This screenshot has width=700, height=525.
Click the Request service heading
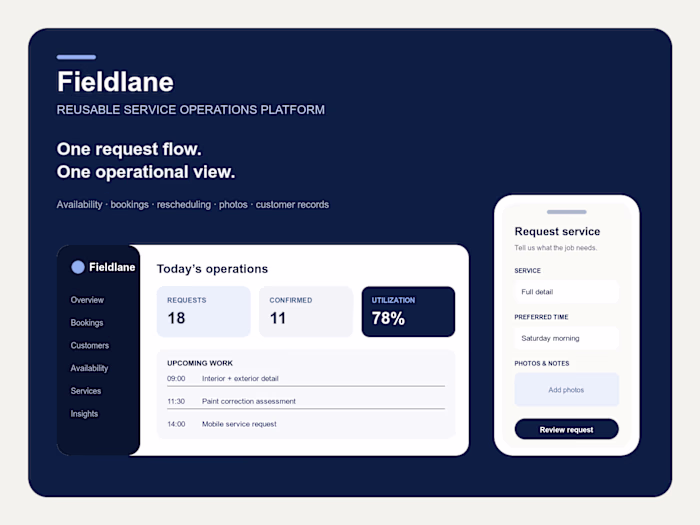pos(557,231)
